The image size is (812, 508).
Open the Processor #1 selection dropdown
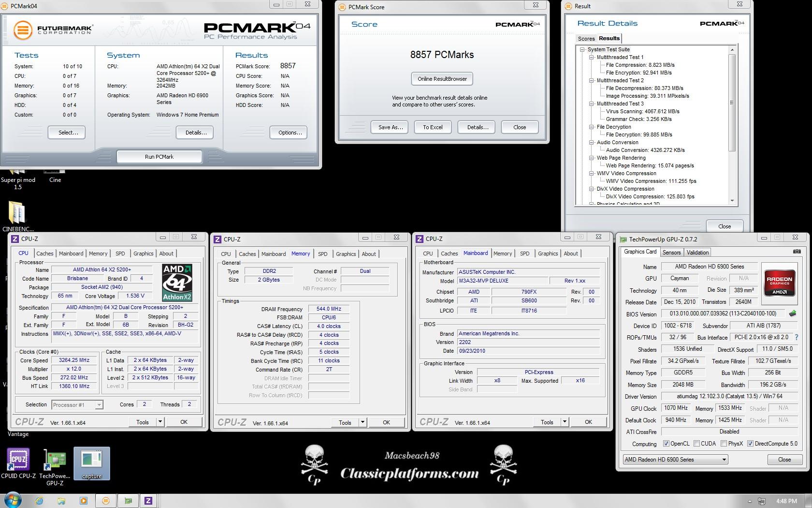click(x=77, y=405)
